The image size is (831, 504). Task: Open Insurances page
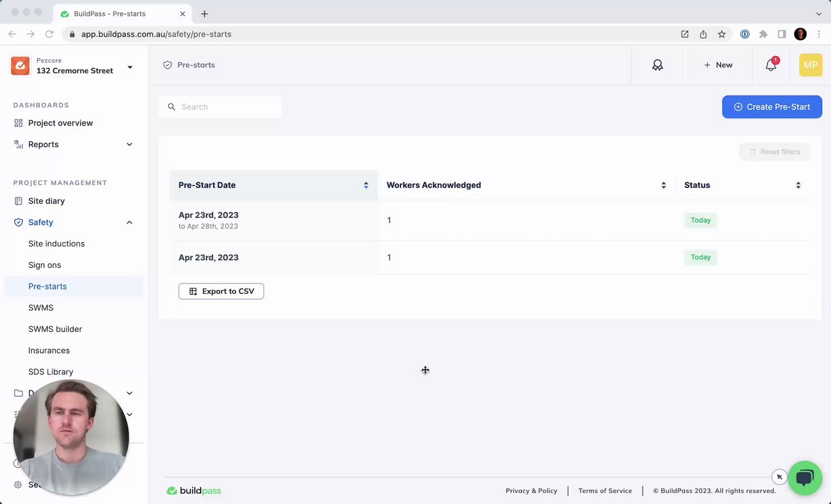[49, 351]
